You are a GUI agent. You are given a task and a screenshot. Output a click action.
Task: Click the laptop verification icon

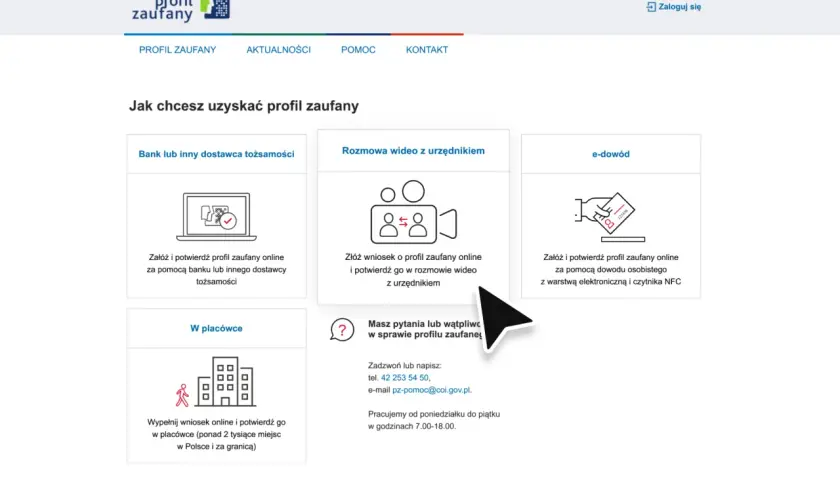(x=216, y=217)
